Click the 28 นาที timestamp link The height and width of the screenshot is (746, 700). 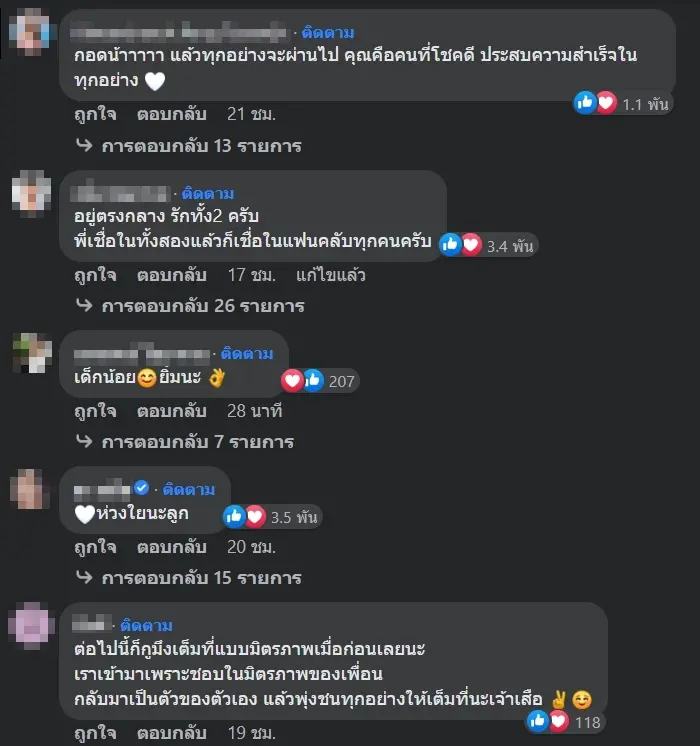pyautogui.click(x=255, y=411)
